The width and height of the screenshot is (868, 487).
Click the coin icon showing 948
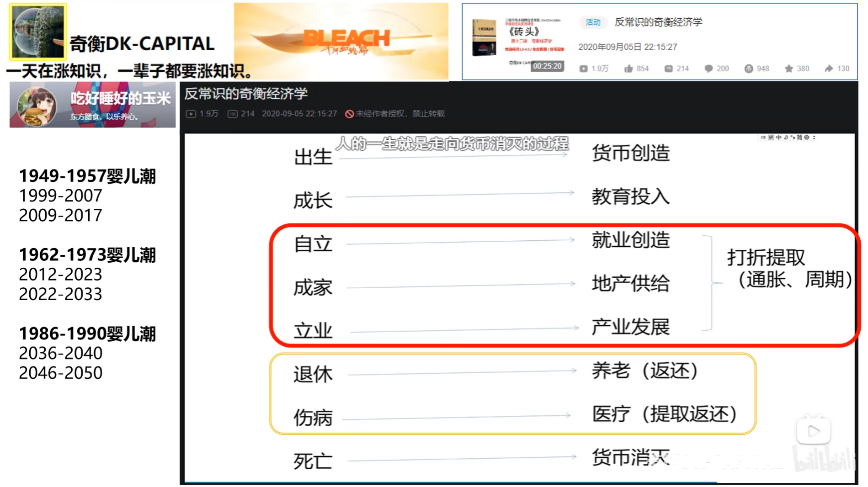pos(749,69)
